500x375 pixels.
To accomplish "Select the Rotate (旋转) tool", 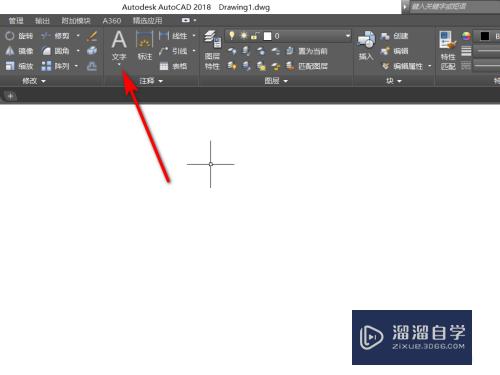I will [19, 36].
